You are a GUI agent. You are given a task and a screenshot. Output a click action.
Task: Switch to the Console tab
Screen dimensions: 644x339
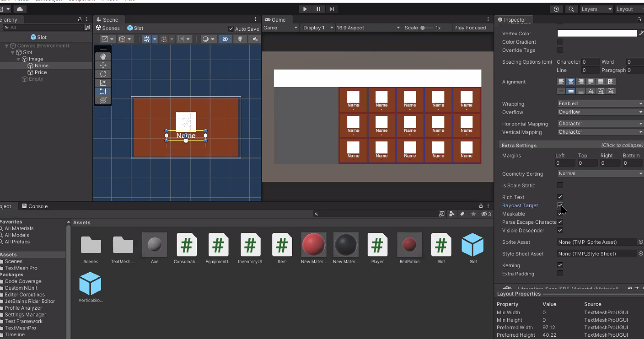pos(35,206)
